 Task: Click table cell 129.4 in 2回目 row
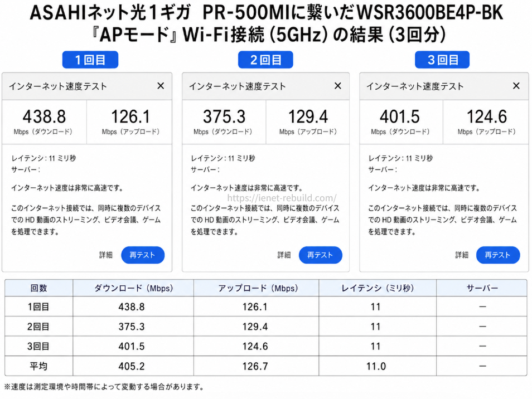[x=255, y=327]
